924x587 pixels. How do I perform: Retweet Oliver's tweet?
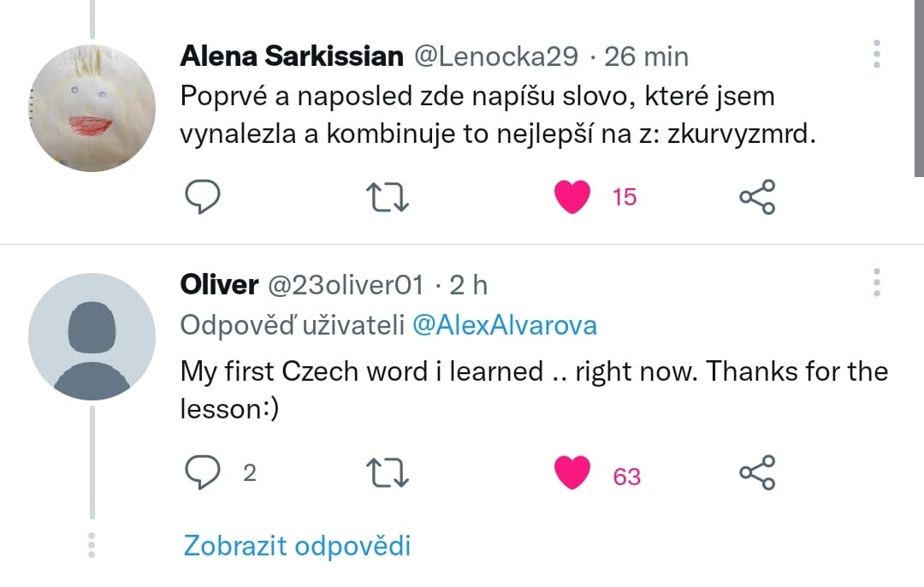(388, 472)
